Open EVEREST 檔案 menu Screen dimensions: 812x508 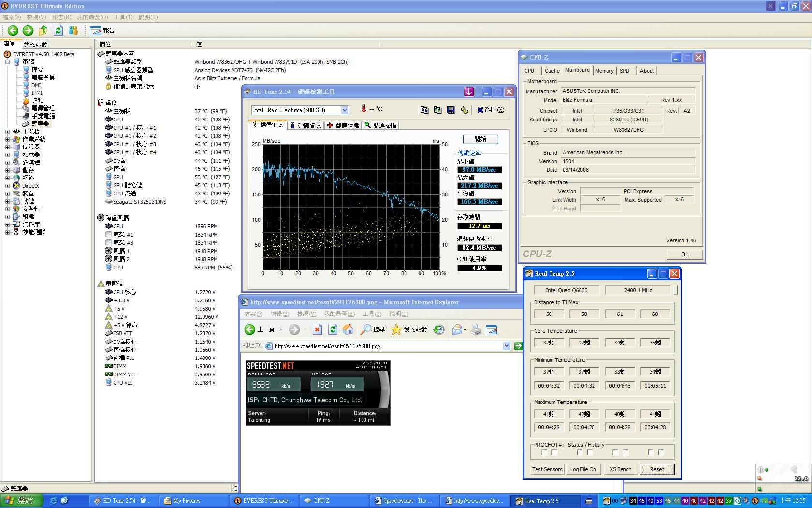click(12, 17)
